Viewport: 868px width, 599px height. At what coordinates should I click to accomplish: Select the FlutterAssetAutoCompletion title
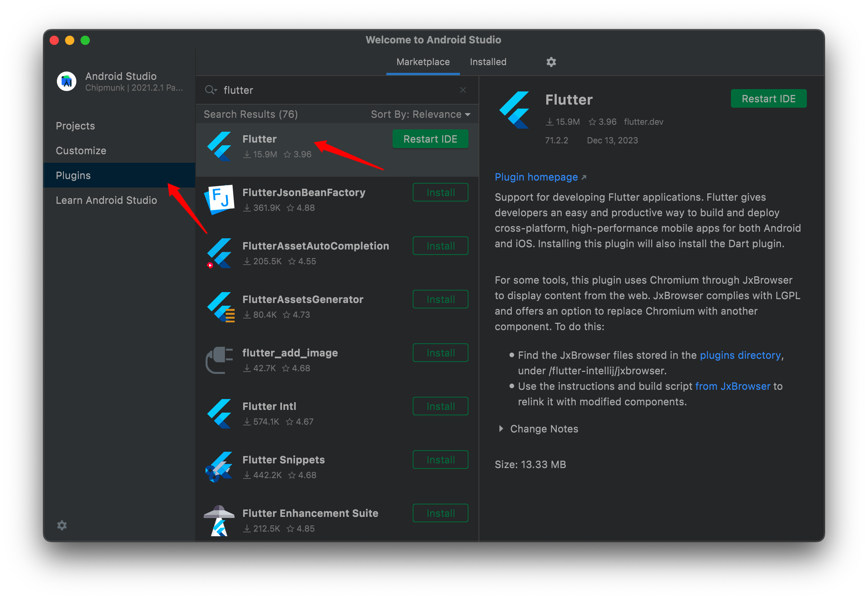pyautogui.click(x=316, y=246)
